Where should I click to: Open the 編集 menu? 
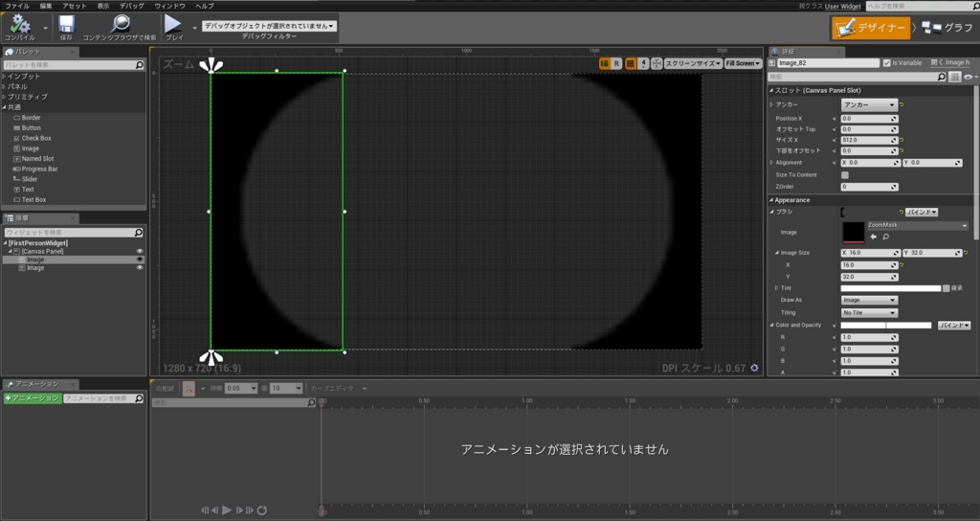(46, 6)
